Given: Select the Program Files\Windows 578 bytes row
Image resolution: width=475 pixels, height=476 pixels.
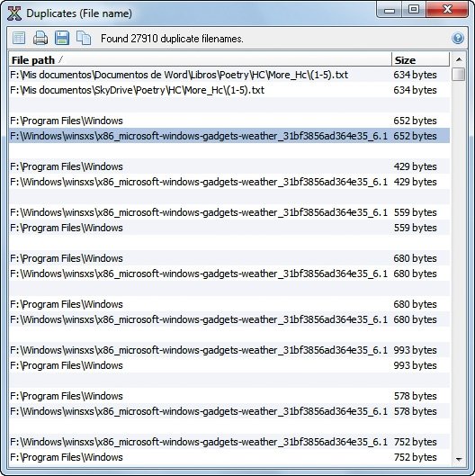Looking at the screenshot, I should click(229, 396).
